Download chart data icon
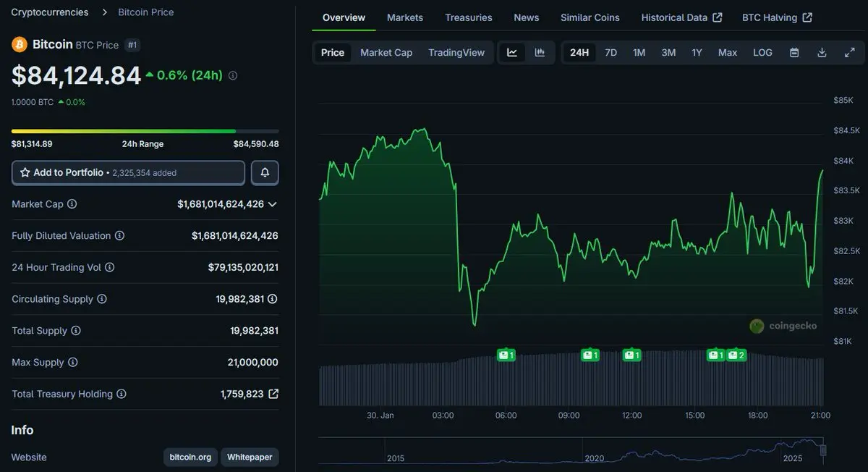The image size is (868, 472). click(822, 52)
